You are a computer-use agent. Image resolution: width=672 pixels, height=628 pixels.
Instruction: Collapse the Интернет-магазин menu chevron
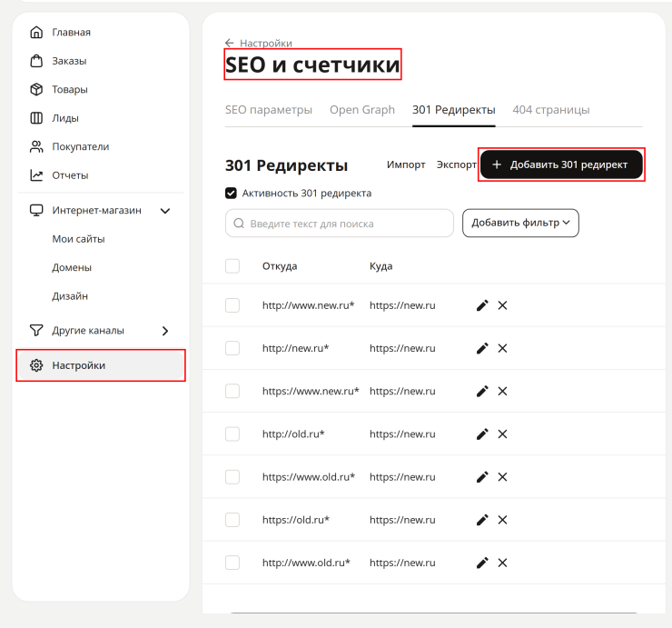click(165, 211)
